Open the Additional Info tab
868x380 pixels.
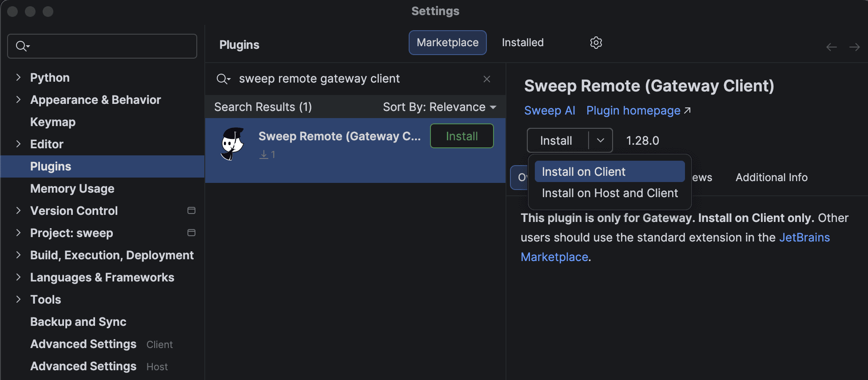771,178
